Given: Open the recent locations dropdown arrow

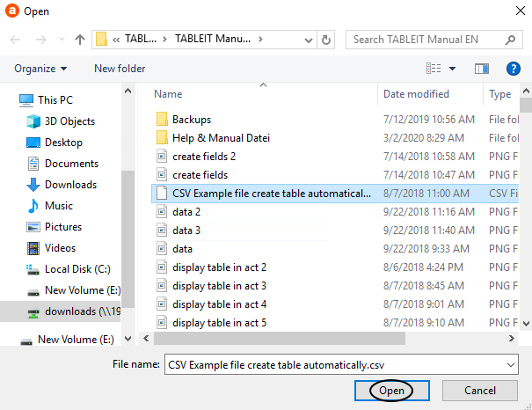Looking at the screenshot, I should [62, 40].
